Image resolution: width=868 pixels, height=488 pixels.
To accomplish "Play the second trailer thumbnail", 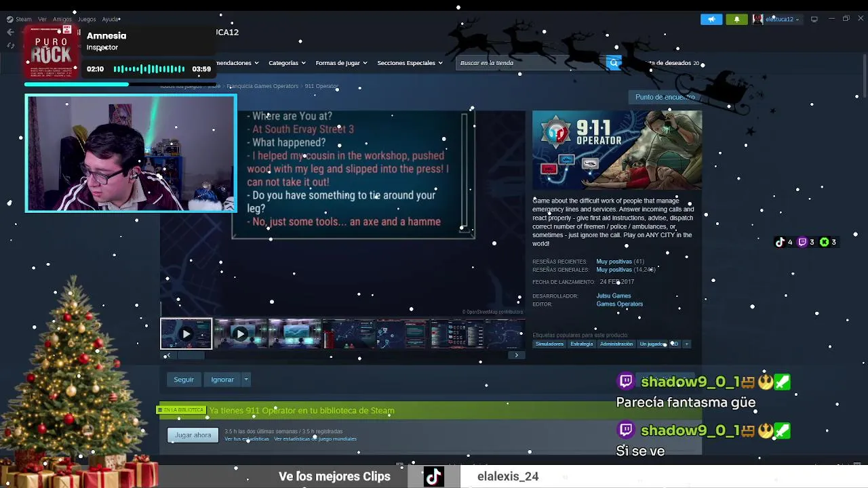I will [240, 334].
